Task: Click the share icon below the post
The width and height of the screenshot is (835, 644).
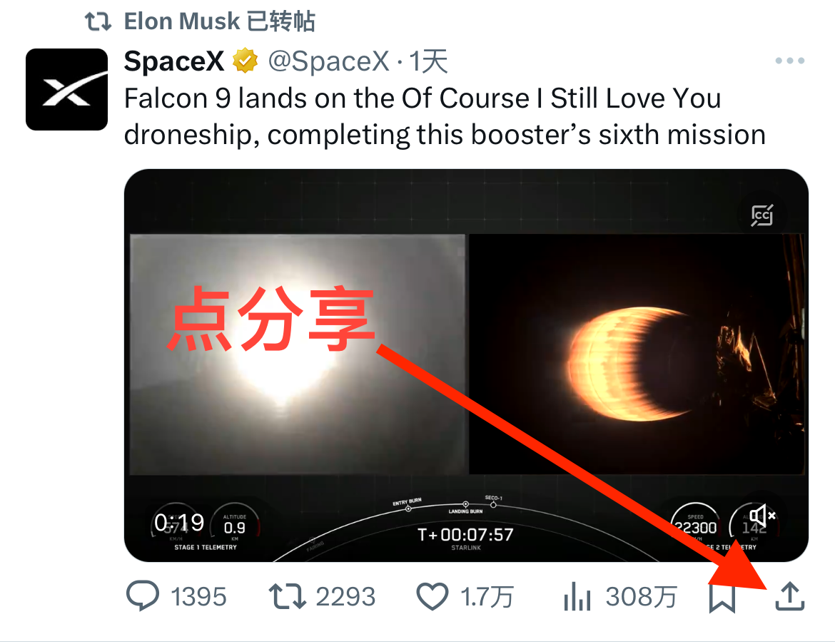Action: click(789, 597)
